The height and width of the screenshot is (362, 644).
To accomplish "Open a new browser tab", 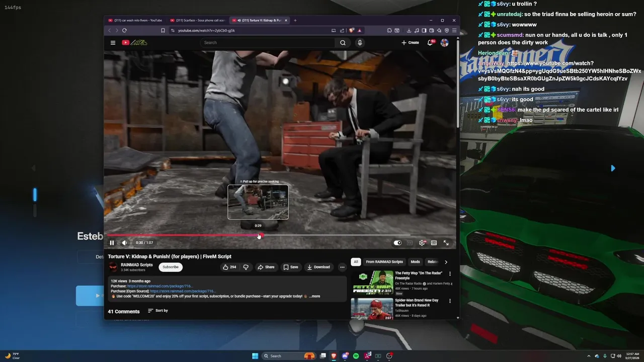I will [295, 20].
